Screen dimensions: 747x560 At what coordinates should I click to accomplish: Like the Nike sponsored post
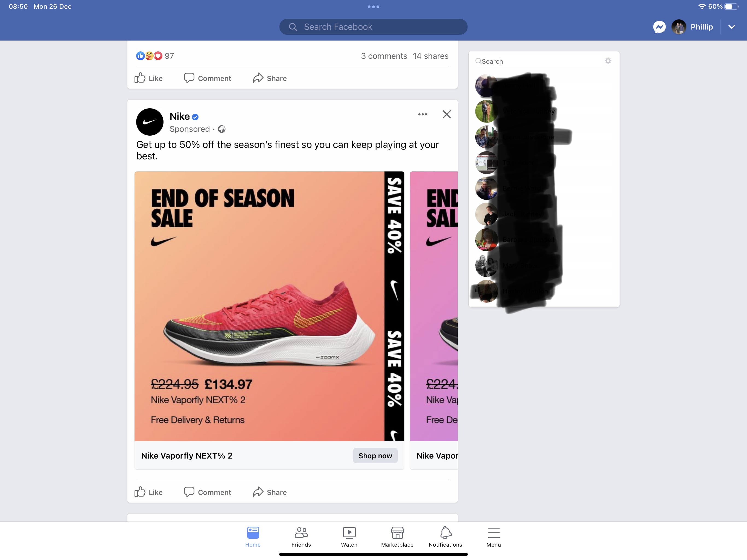[148, 492]
